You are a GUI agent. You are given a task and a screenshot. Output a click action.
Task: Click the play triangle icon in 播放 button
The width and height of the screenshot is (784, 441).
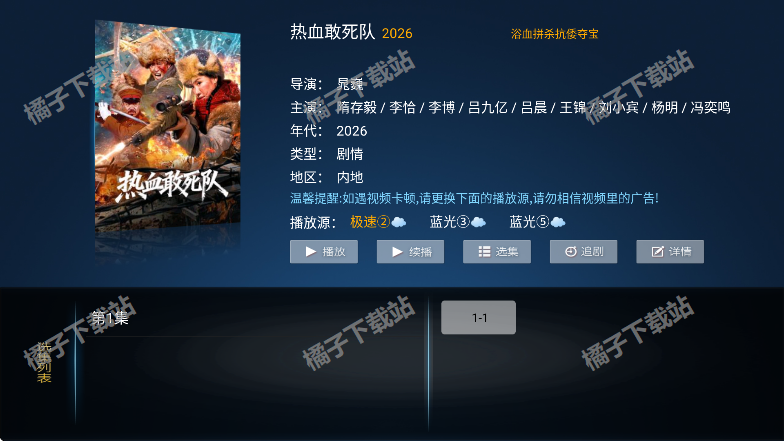click(310, 252)
